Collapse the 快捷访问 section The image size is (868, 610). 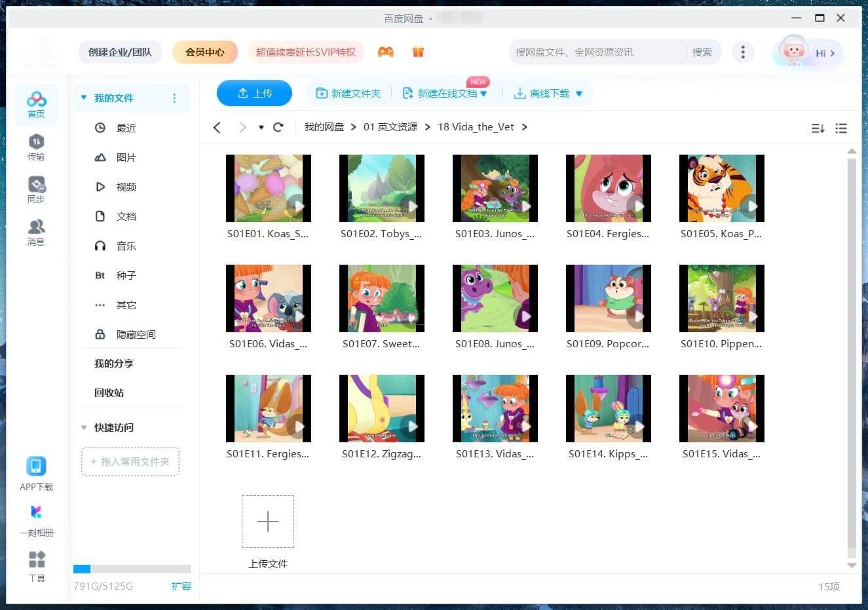point(84,427)
